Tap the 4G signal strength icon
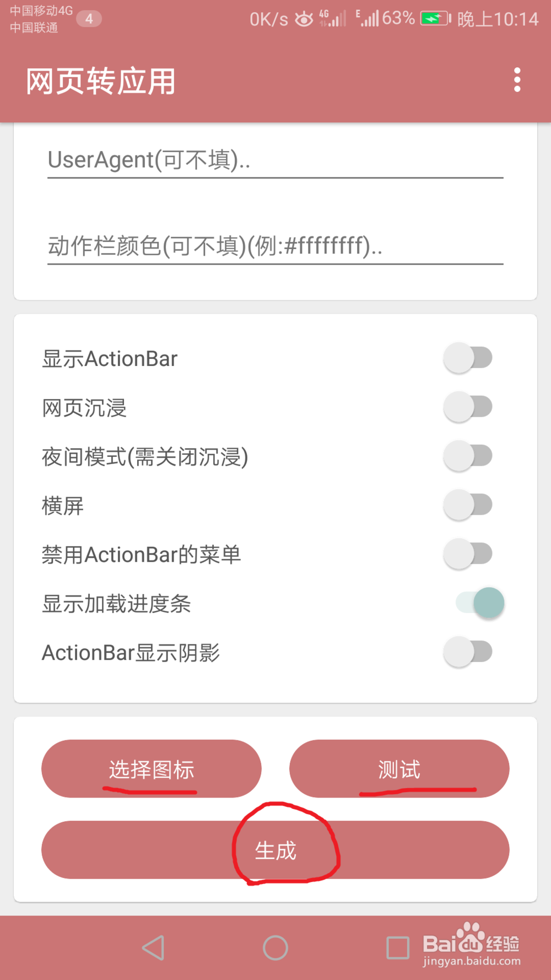 (333, 19)
